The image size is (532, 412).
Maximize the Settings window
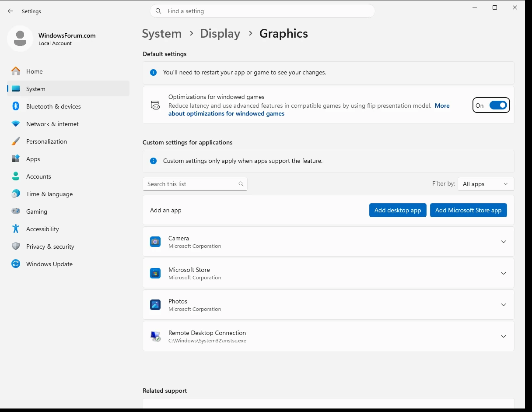click(x=495, y=7)
